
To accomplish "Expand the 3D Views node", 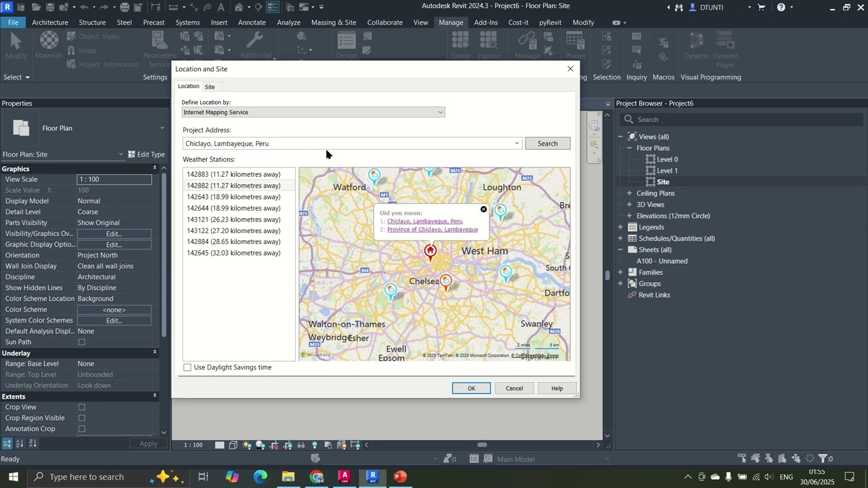I will tap(629, 205).
